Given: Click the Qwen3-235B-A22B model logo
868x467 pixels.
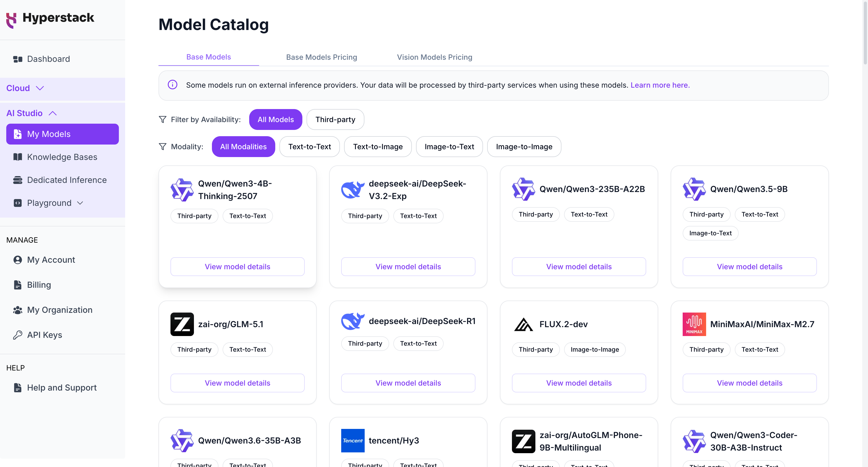Looking at the screenshot, I should [x=523, y=189].
